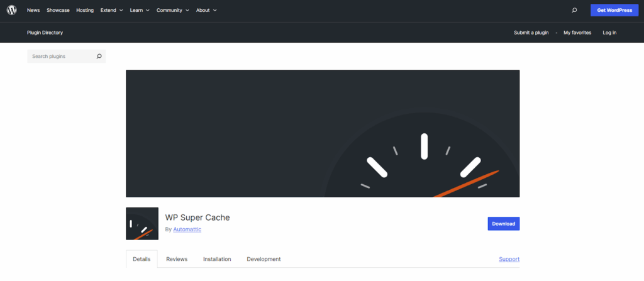The height and width of the screenshot is (281, 644).
Task: Expand the Learn dropdown menu
Action: (140, 10)
